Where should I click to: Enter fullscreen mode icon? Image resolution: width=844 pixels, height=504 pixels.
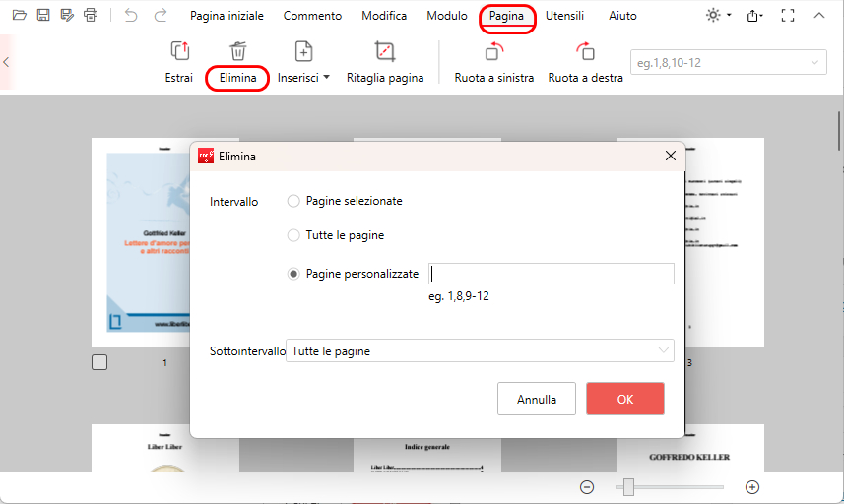(788, 16)
